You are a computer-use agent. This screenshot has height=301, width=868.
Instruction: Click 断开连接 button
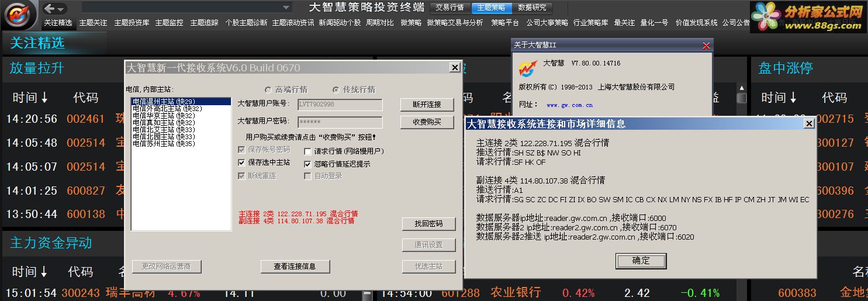coord(428,105)
